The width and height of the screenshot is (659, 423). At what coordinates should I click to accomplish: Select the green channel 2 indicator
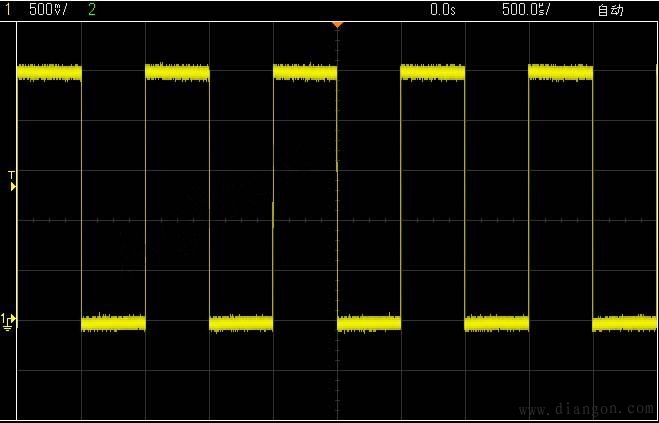tap(91, 10)
